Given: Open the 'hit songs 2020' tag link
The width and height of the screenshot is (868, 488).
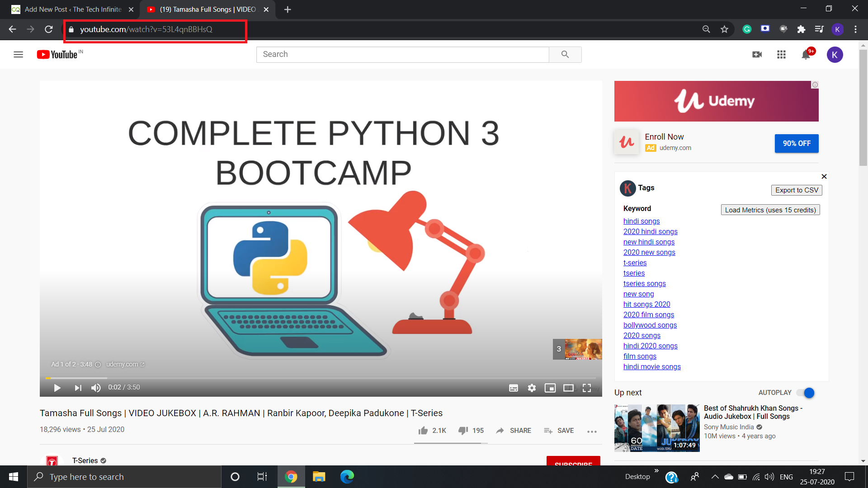Looking at the screenshot, I should click(x=646, y=304).
